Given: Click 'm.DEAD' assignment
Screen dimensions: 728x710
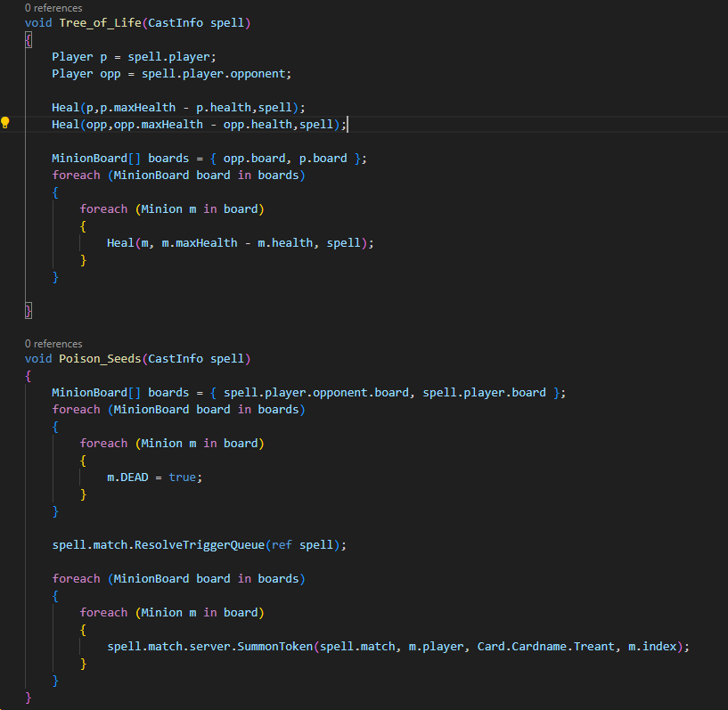Looking at the screenshot, I should coord(127,477).
